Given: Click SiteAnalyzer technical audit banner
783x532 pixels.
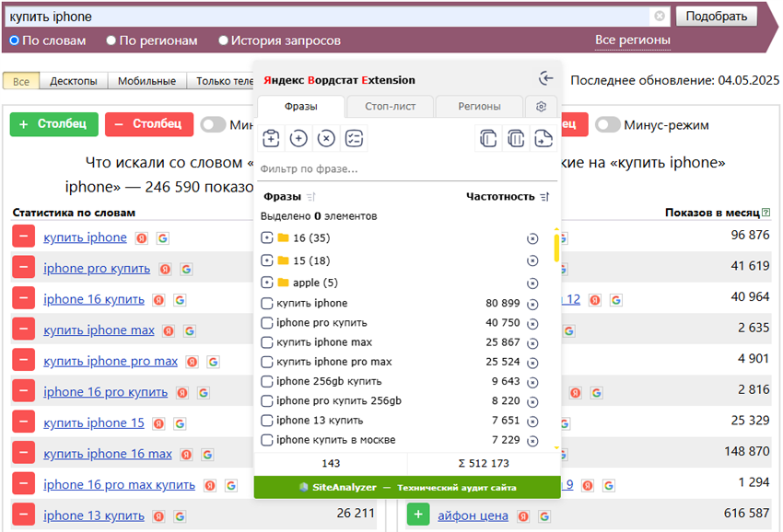Looking at the screenshot, I should (x=407, y=487).
